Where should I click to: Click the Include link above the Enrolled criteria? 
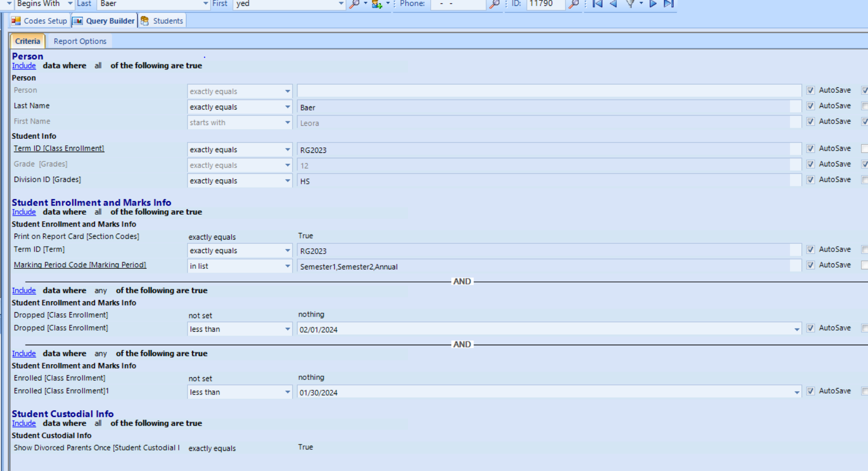(24, 353)
